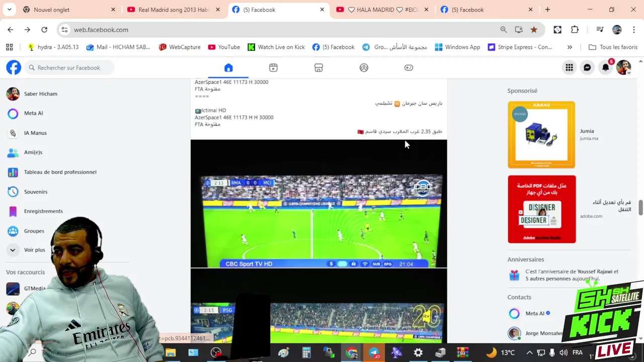
Task: Open Chrome three-dot menu
Action: (x=634, y=30)
